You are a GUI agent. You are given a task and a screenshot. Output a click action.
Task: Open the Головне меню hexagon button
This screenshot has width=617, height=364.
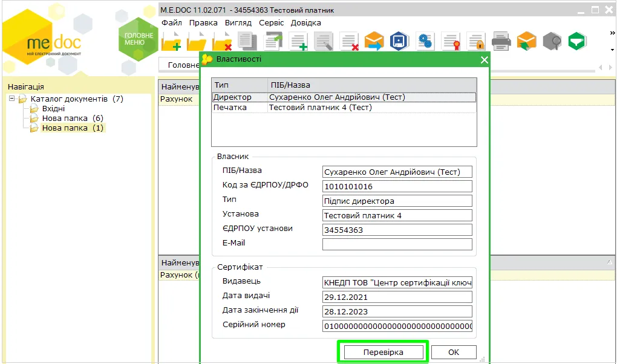(138, 39)
